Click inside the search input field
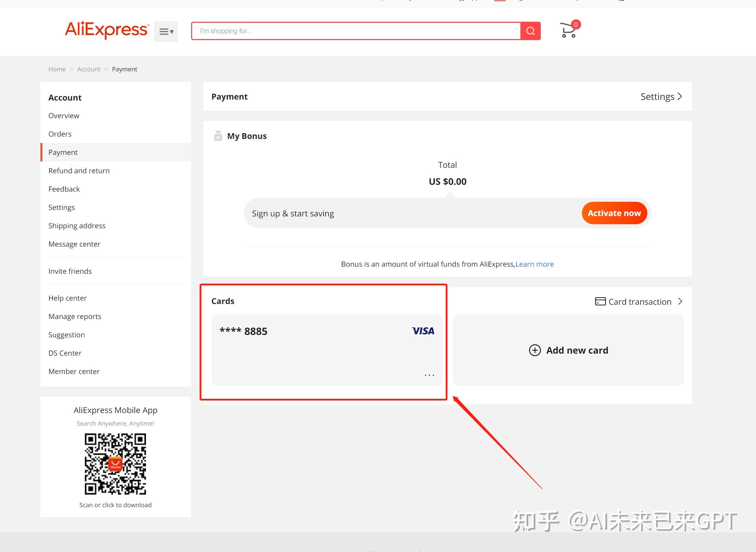The width and height of the screenshot is (756, 552). (x=339, y=31)
